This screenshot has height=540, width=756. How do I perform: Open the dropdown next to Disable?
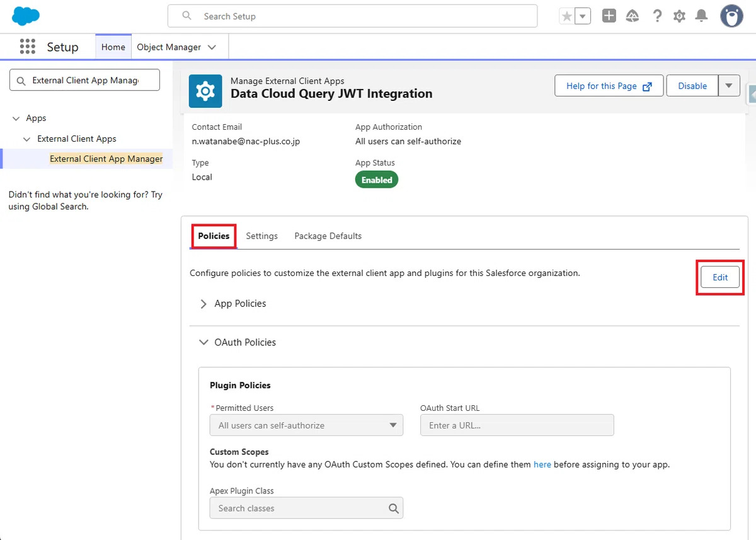pos(729,86)
